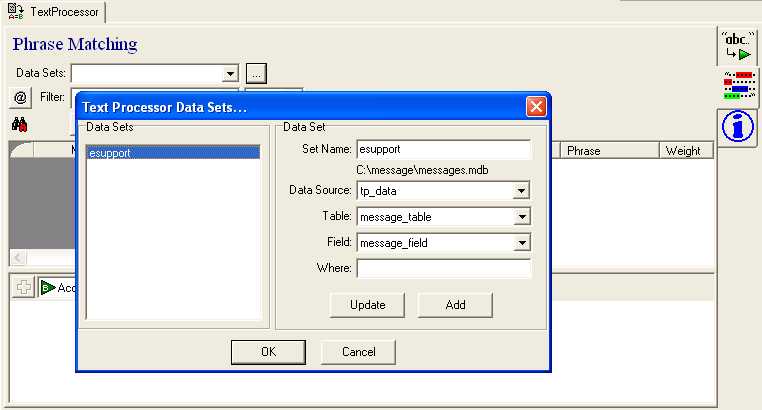Open the Data Sets combo box

(229, 73)
